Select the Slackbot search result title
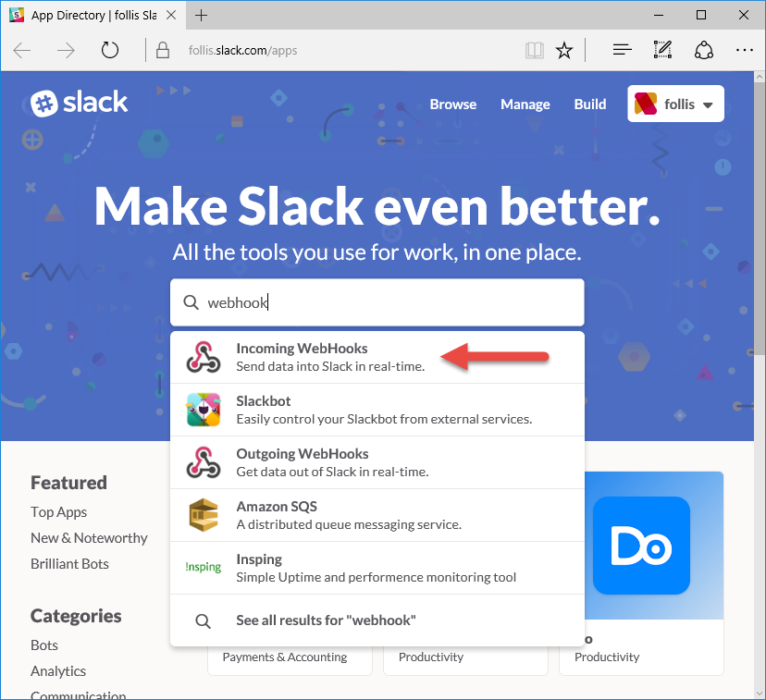Screen dimensions: 766x700 click(264, 400)
